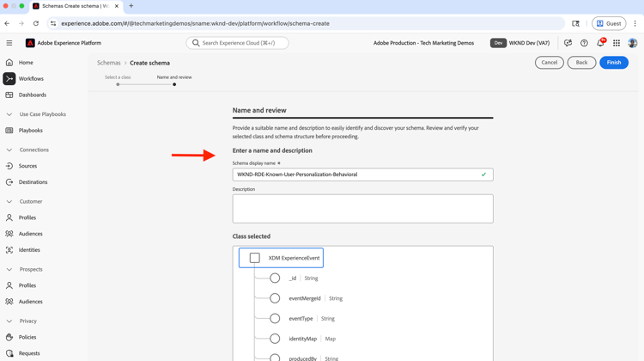Open the app switcher grid icon

pyautogui.click(x=617, y=43)
